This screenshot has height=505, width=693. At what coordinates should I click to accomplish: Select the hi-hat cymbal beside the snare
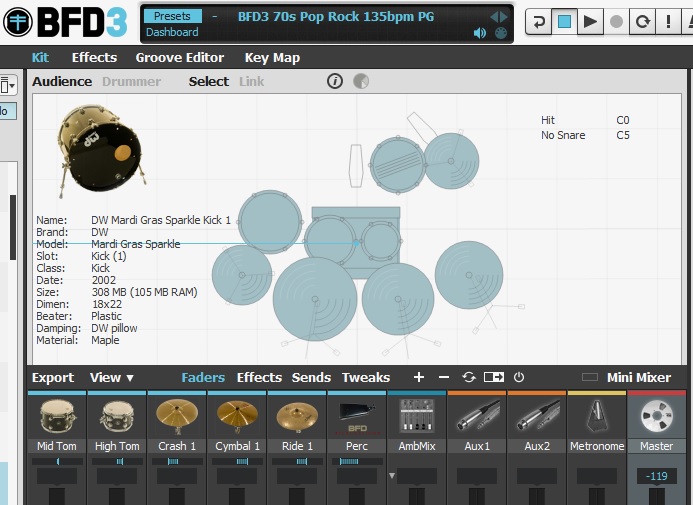[451, 161]
